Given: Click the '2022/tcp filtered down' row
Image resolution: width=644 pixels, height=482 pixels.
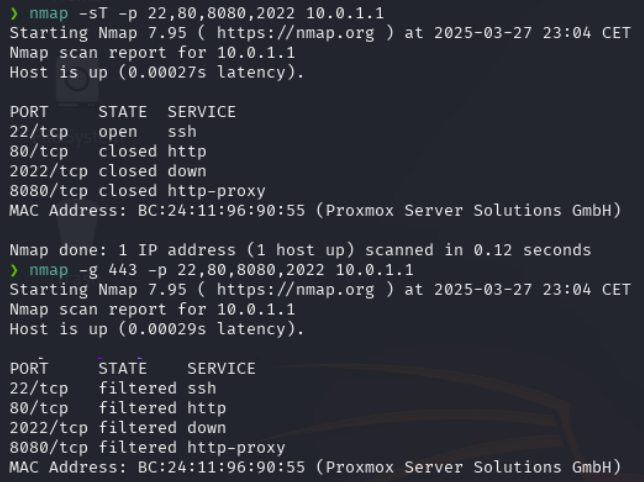Looking at the screenshot, I should point(118,428).
